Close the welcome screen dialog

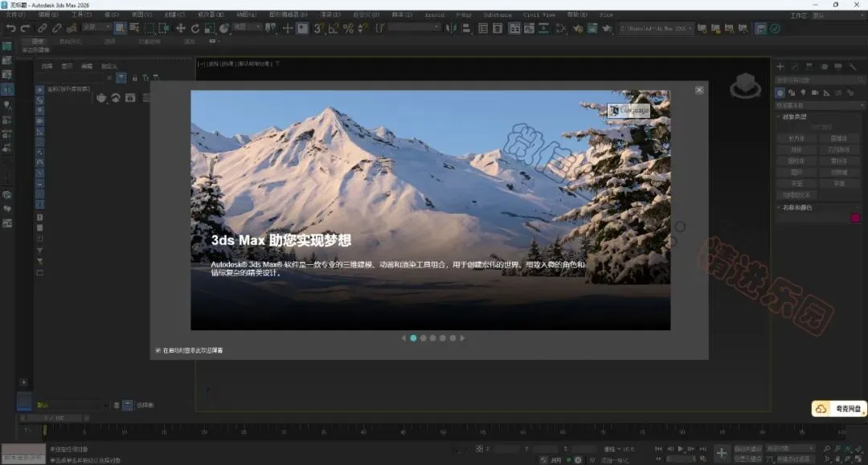point(699,90)
